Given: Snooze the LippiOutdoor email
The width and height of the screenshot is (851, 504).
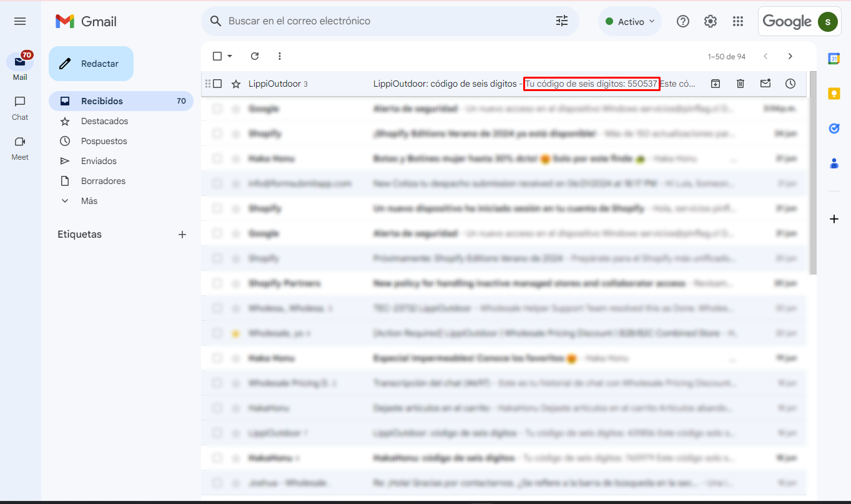Looking at the screenshot, I should 790,84.
